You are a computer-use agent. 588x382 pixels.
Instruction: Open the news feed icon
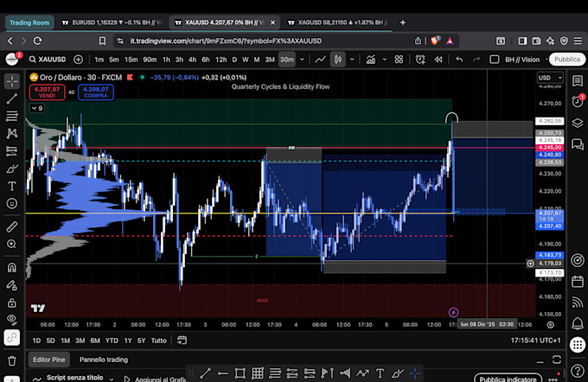pos(578,302)
